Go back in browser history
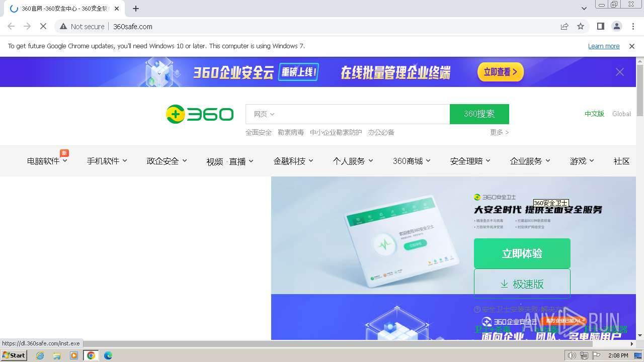The width and height of the screenshot is (644, 362). [x=11, y=27]
